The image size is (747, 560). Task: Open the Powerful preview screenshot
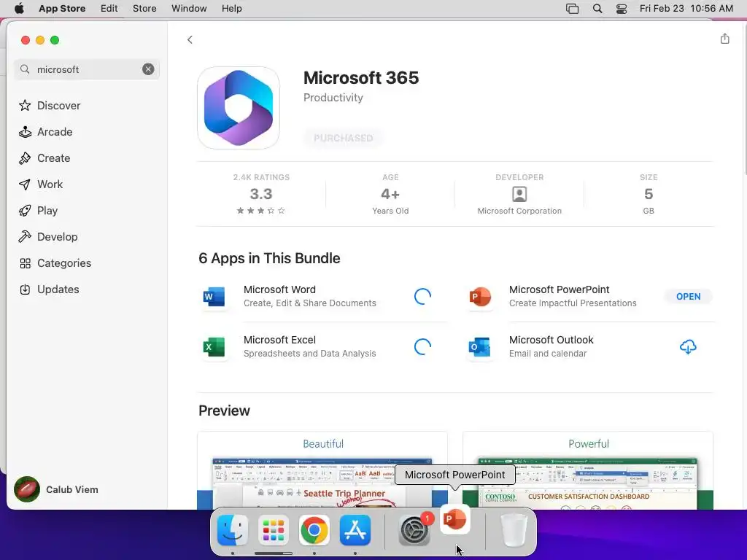[588, 470]
